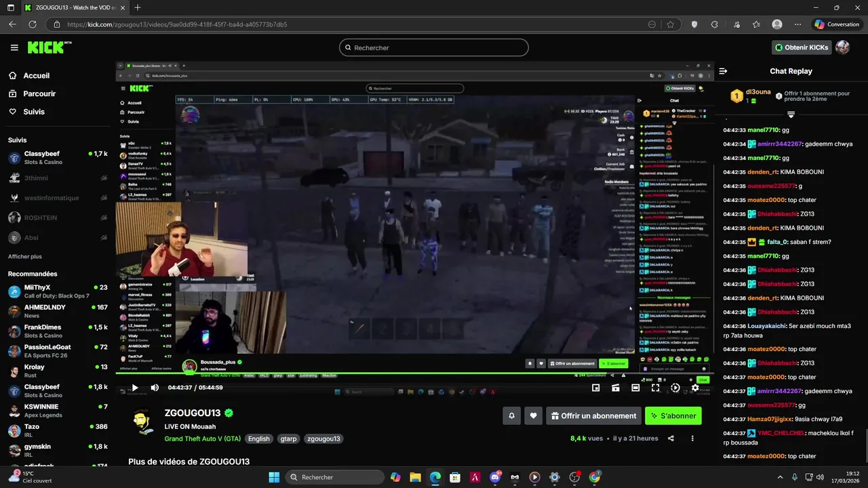Go back in the browser
Screen dimensions: 868x488
tap(12, 24)
